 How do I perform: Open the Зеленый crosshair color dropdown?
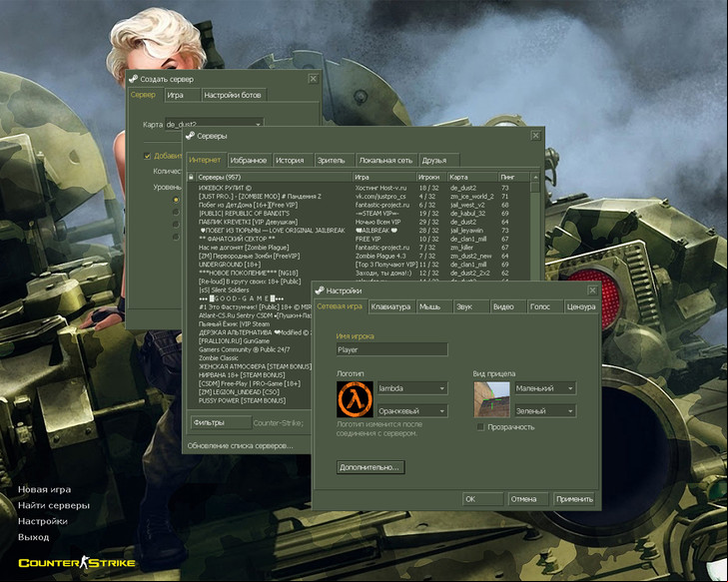click(x=545, y=410)
